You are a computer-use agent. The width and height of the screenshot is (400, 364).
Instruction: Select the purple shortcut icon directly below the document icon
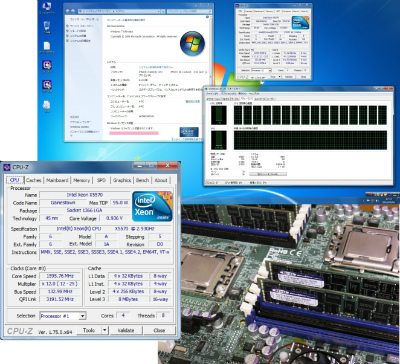click(47, 66)
